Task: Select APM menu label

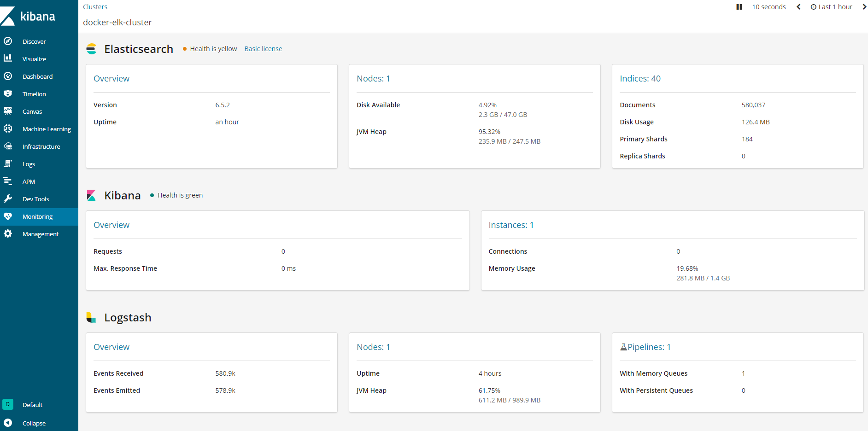Action: coord(29,181)
